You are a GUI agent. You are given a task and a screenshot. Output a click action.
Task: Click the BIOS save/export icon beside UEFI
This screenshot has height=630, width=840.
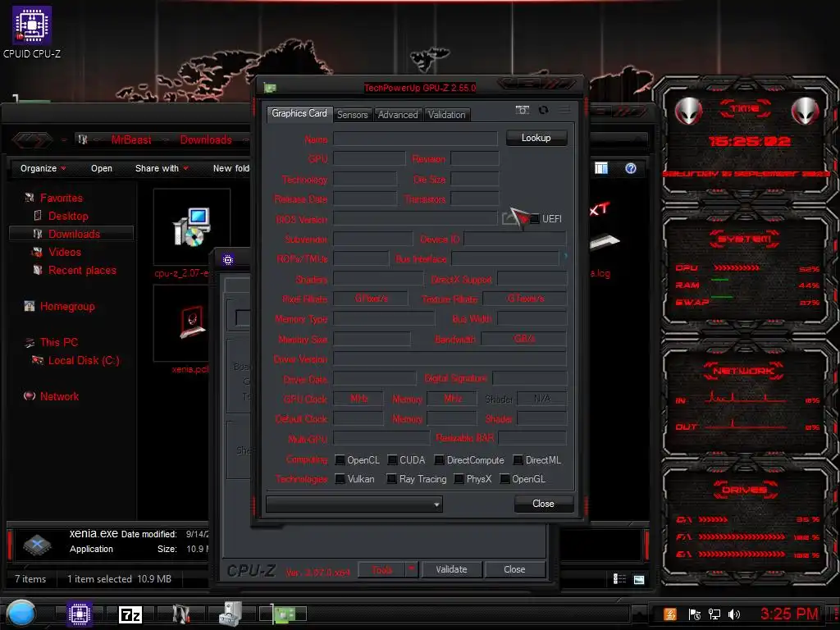coord(508,218)
